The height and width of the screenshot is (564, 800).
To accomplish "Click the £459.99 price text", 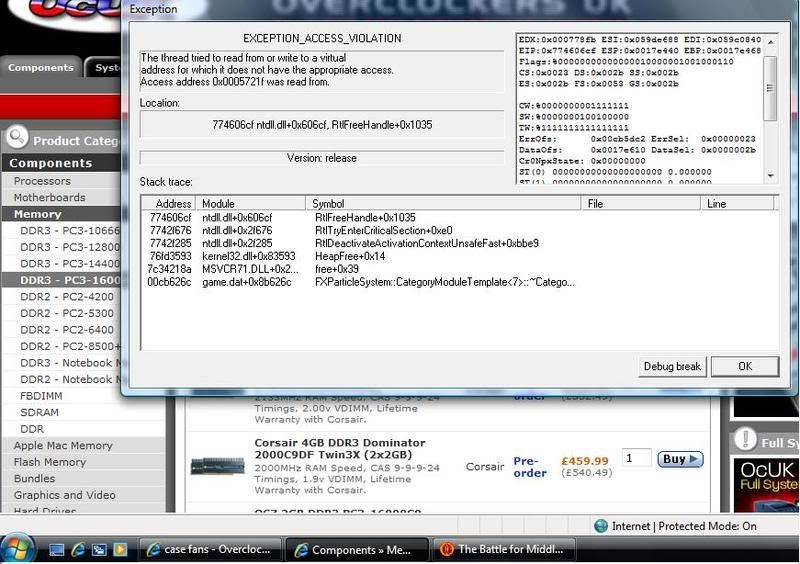I will (x=585, y=461).
